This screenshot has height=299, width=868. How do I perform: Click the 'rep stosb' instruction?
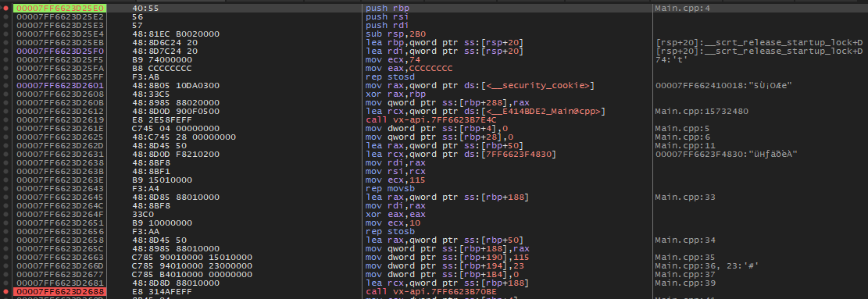[390, 231]
